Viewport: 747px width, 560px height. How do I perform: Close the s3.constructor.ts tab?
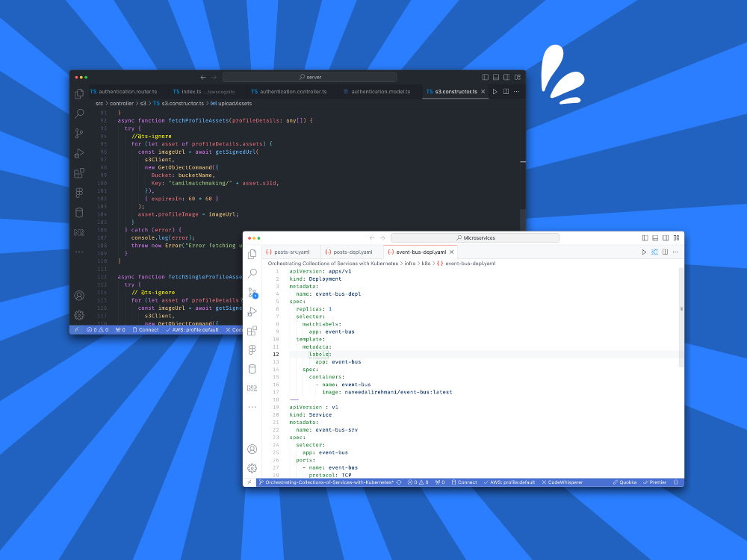(483, 91)
